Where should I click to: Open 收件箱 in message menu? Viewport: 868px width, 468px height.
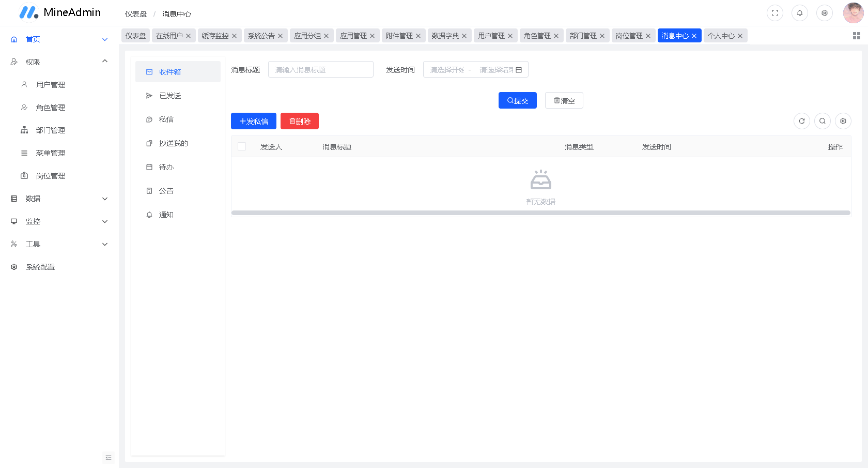click(x=178, y=72)
